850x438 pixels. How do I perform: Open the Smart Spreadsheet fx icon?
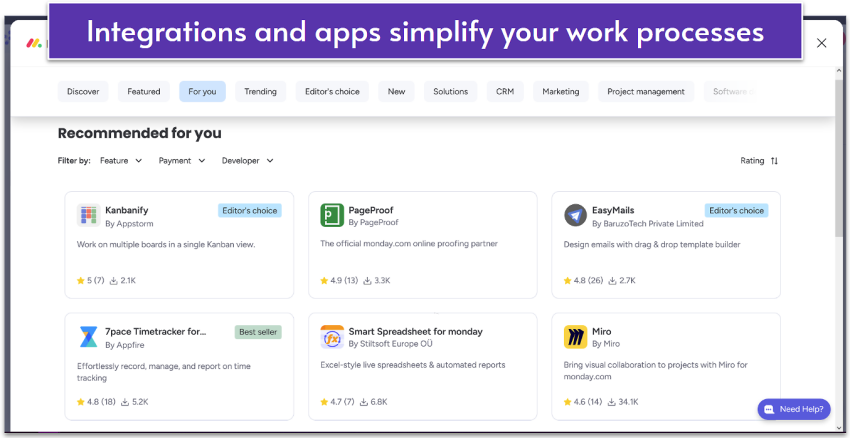click(332, 337)
